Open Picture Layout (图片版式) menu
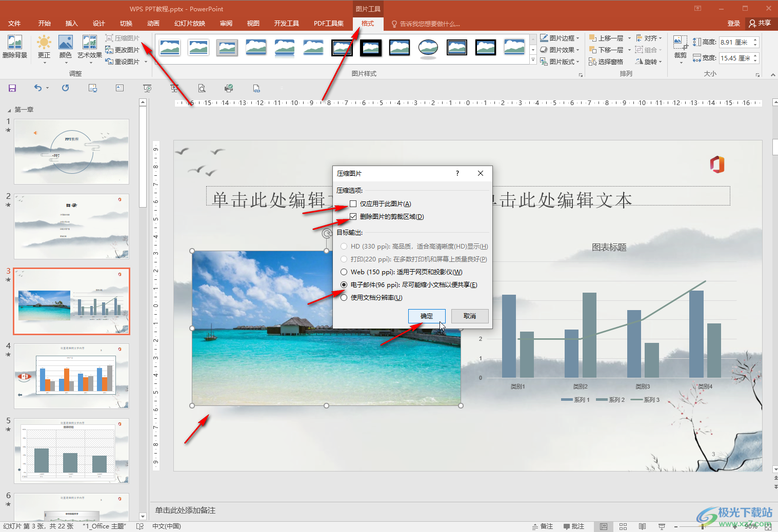 [560, 62]
